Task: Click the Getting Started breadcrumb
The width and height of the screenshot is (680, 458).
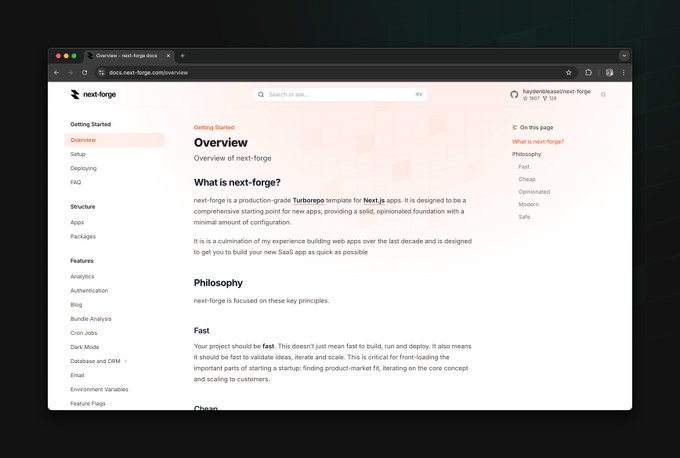Action: (214, 128)
